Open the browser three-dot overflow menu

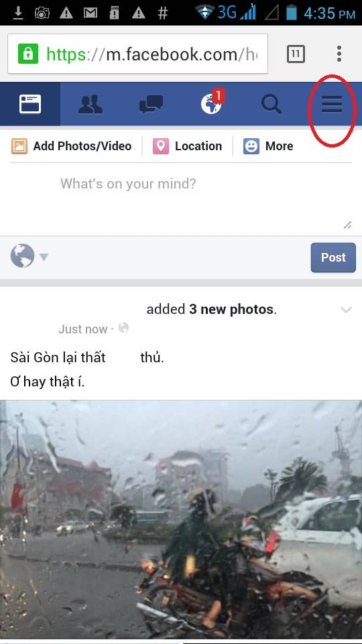coord(339,54)
